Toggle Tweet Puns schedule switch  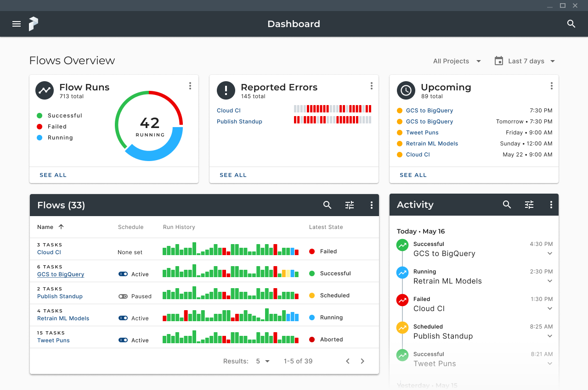[x=123, y=340]
